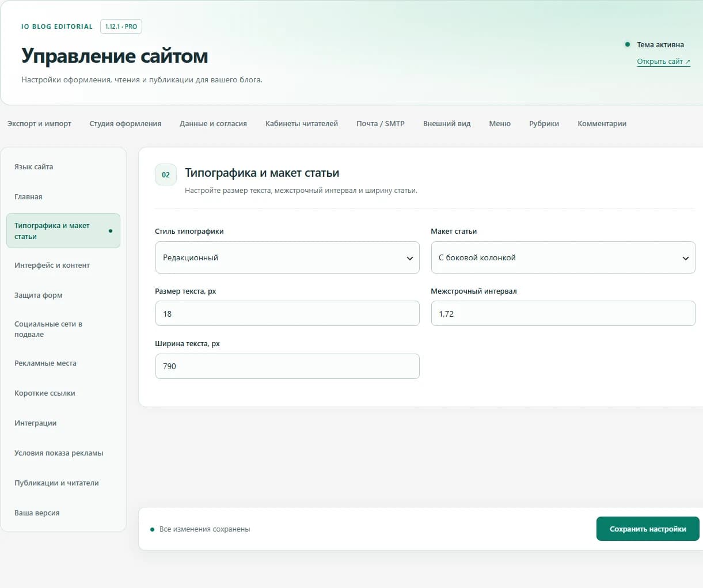Image resolution: width=703 pixels, height=588 pixels.
Task: Open the Открыть сайт link
Action: pyautogui.click(x=663, y=62)
